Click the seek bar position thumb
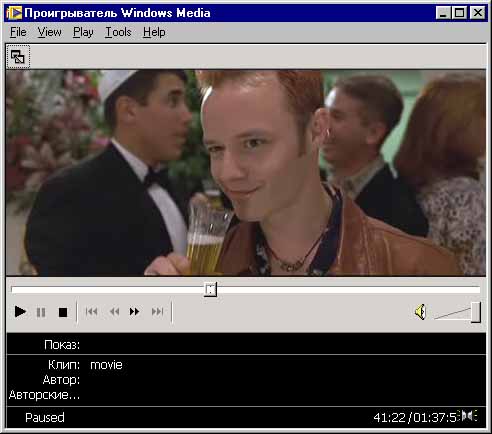Screen dimensions: 492x434 pos(210,289)
